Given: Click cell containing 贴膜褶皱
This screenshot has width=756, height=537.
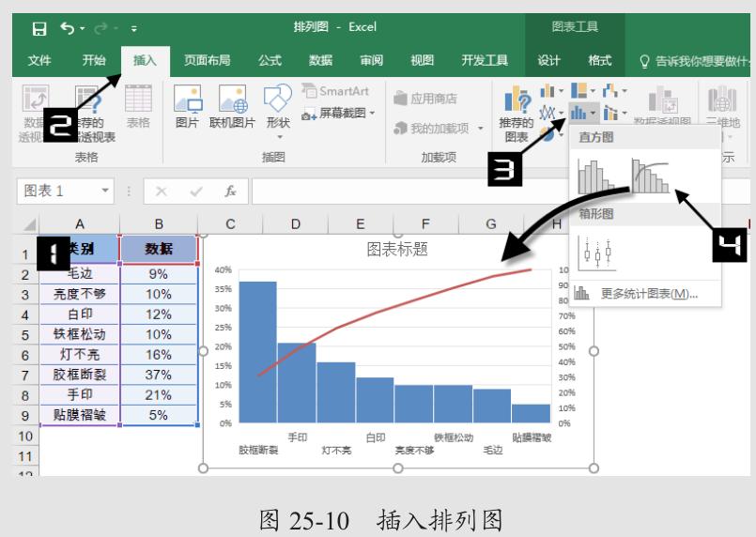Looking at the screenshot, I should point(80,415).
